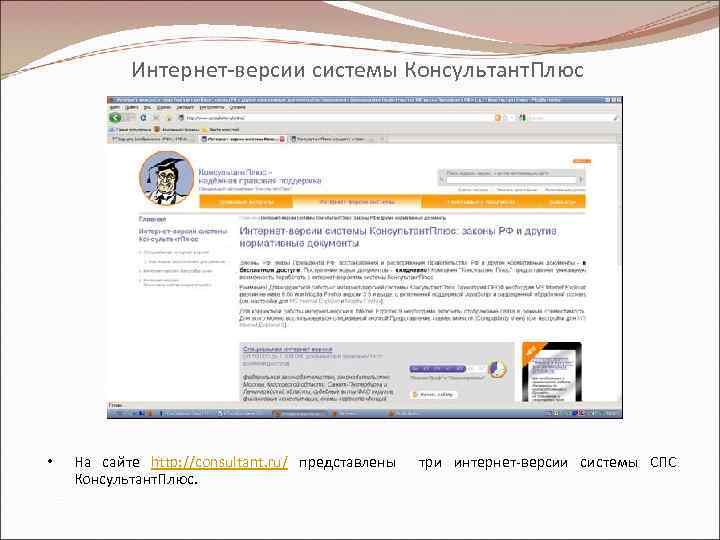The image size is (720, 540).
Task: Open the Вид browser menu
Action: tap(147, 107)
